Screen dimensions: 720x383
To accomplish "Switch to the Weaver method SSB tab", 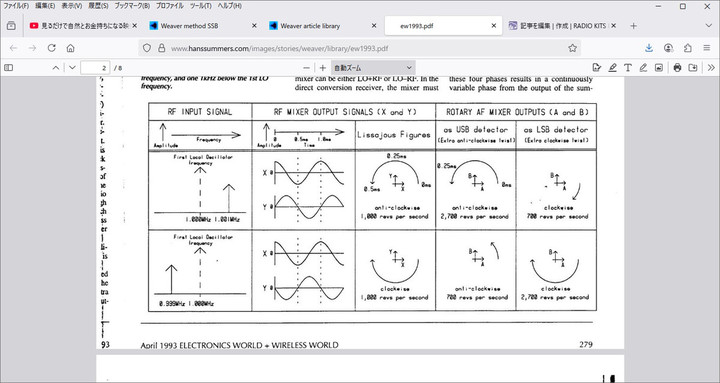I will pos(201,26).
